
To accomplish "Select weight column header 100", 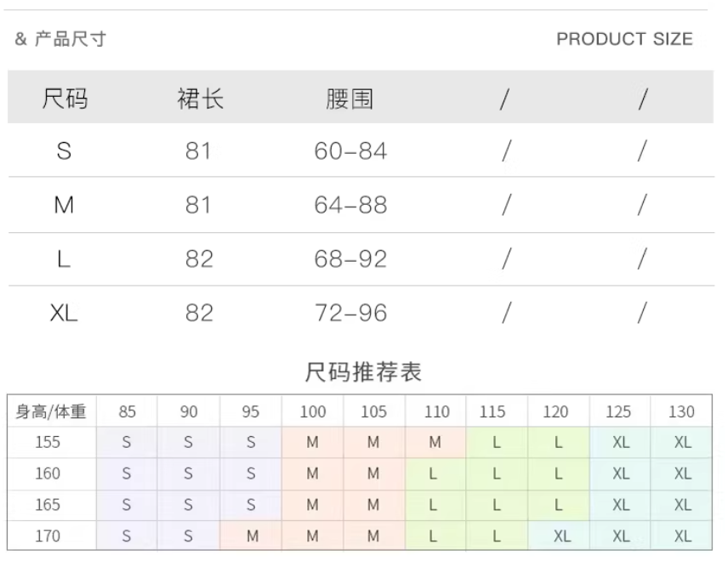I will (x=312, y=411).
